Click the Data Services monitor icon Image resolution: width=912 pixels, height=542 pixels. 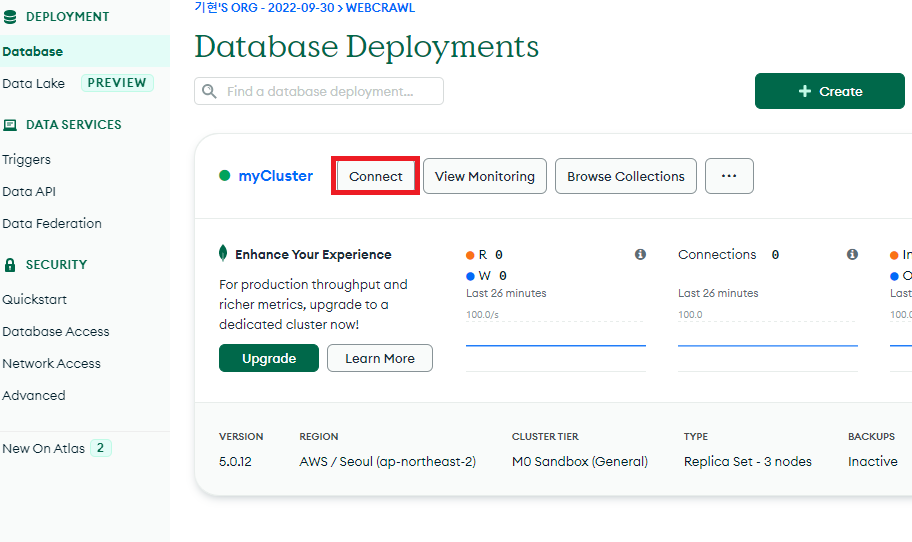[10, 124]
